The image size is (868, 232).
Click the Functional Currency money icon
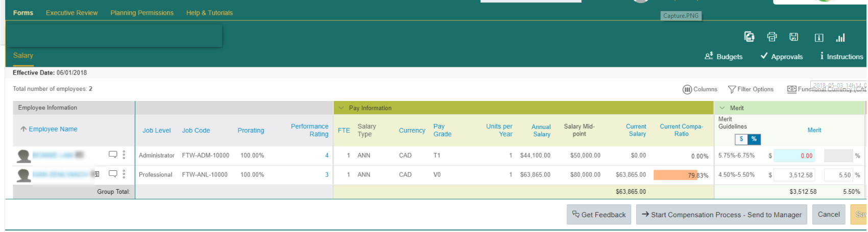[791, 89]
